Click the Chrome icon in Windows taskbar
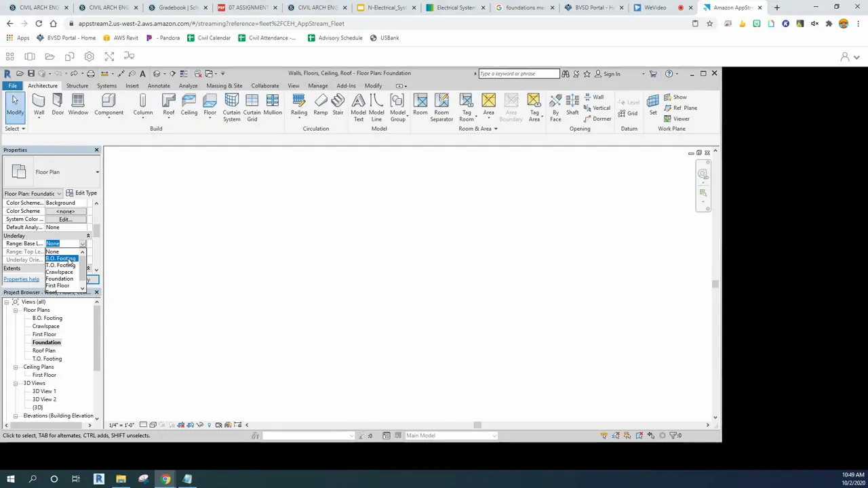868x488 pixels. (165, 479)
